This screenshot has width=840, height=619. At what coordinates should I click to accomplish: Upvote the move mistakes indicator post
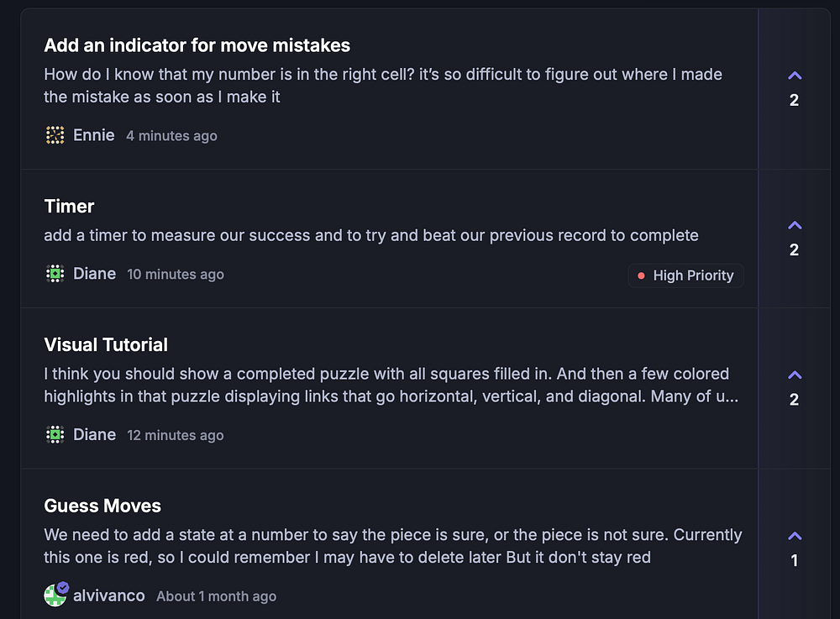point(795,76)
